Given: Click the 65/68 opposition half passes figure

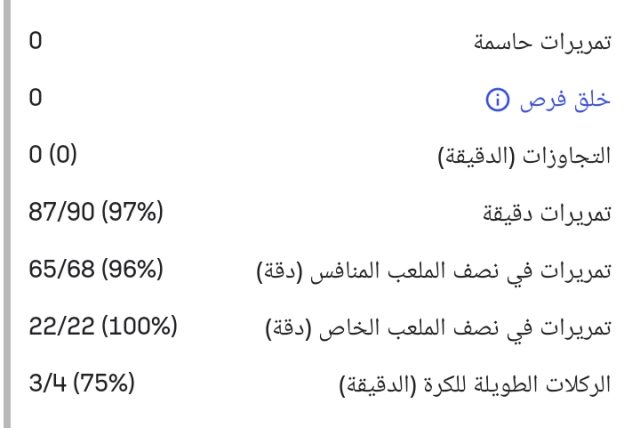Looking at the screenshot, I should pyautogui.click(x=58, y=271).
